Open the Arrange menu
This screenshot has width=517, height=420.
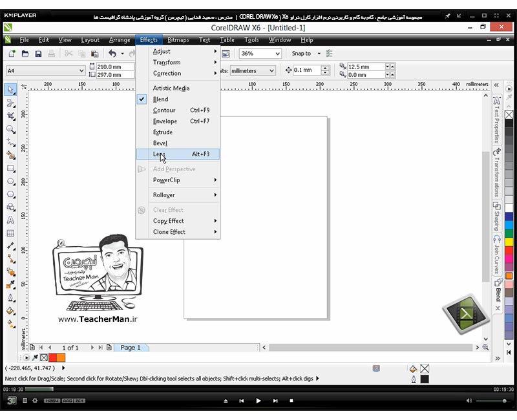[x=120, y=40]
